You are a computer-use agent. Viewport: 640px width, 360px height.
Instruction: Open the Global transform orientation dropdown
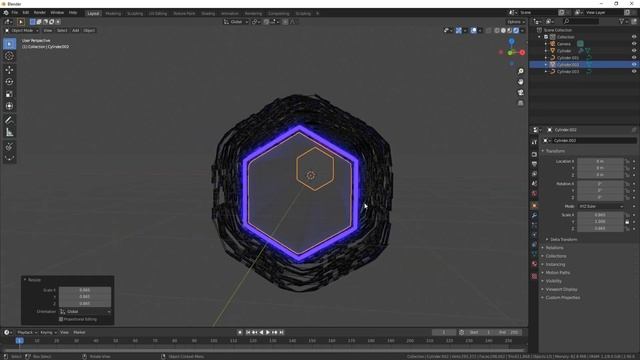coord(236,22)
